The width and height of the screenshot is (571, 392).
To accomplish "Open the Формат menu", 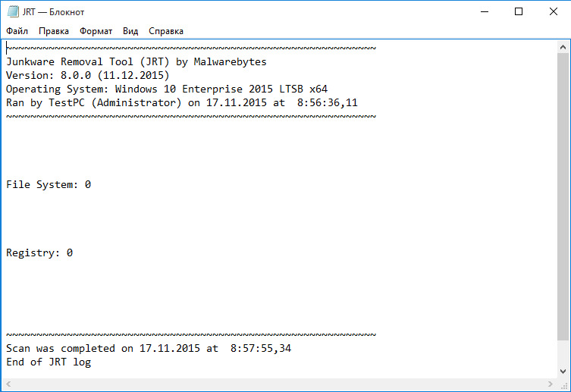I will click(96, 31).
